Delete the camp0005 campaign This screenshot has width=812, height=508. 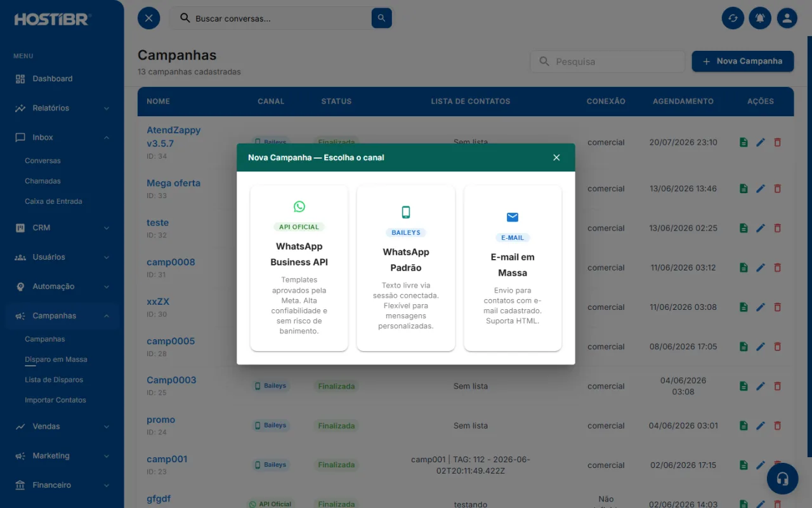point(778,347)
